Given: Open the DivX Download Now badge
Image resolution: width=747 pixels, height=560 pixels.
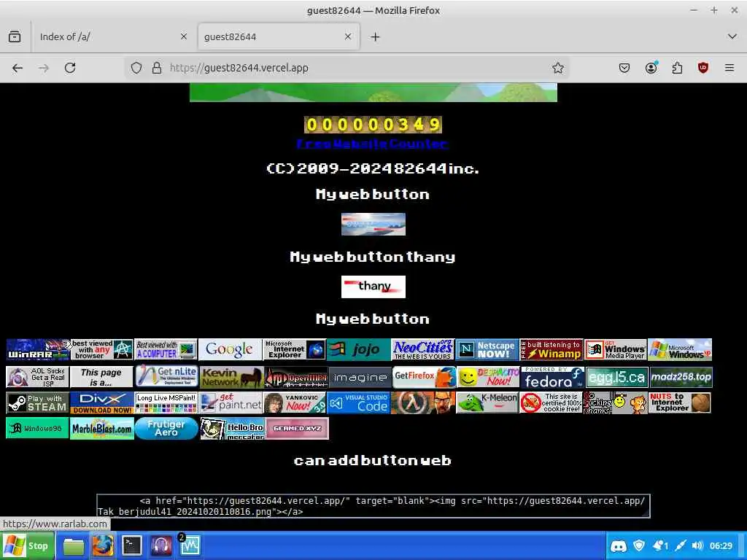Looking at the screenshot, I should 102,402.
